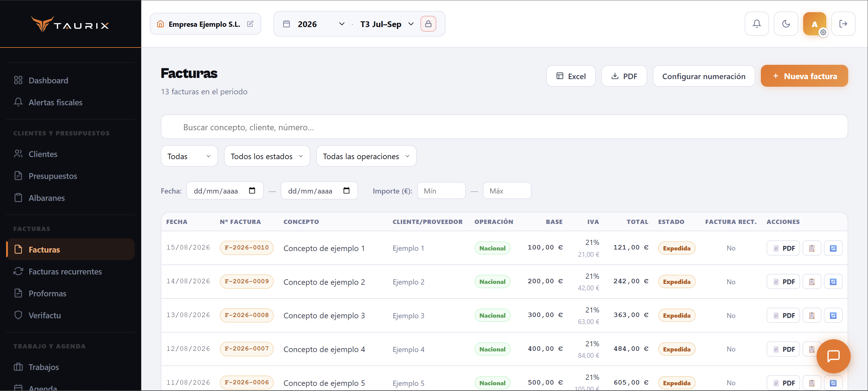Log out using the exit icon

843,24
